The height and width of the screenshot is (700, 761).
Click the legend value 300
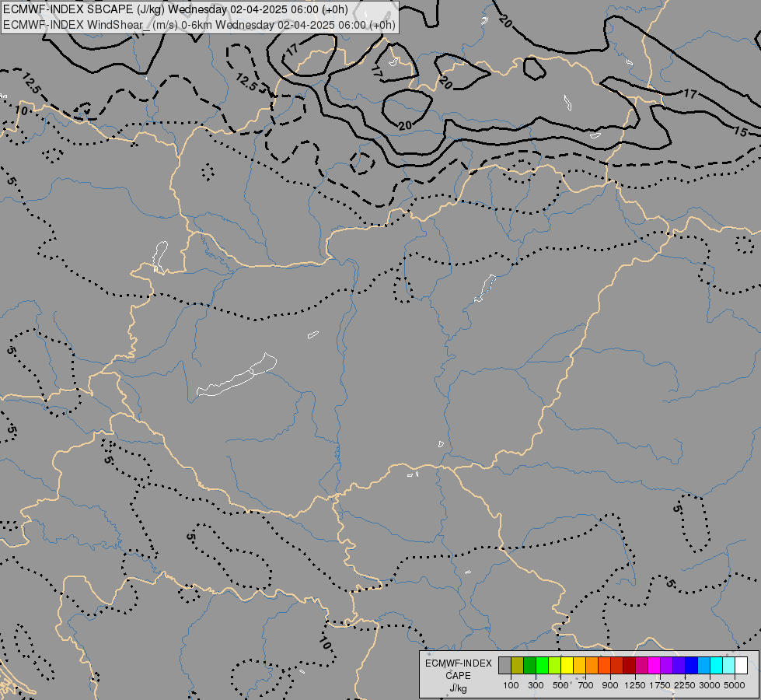pos(536,685)
